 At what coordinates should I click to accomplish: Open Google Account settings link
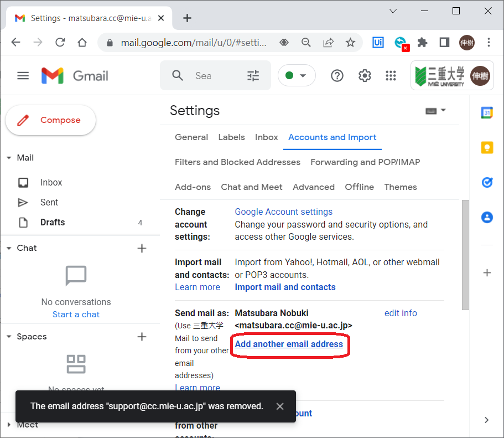283,212
